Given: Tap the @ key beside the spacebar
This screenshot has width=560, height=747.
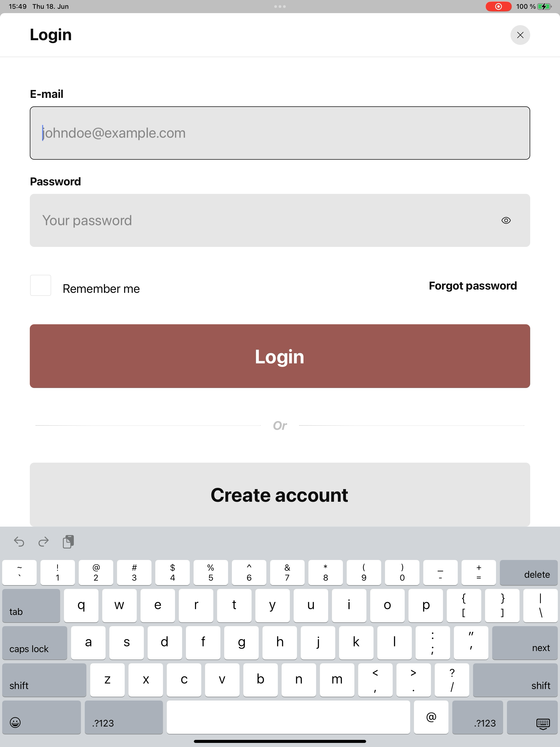Looking at the screenshot, I should pos(431,717).
